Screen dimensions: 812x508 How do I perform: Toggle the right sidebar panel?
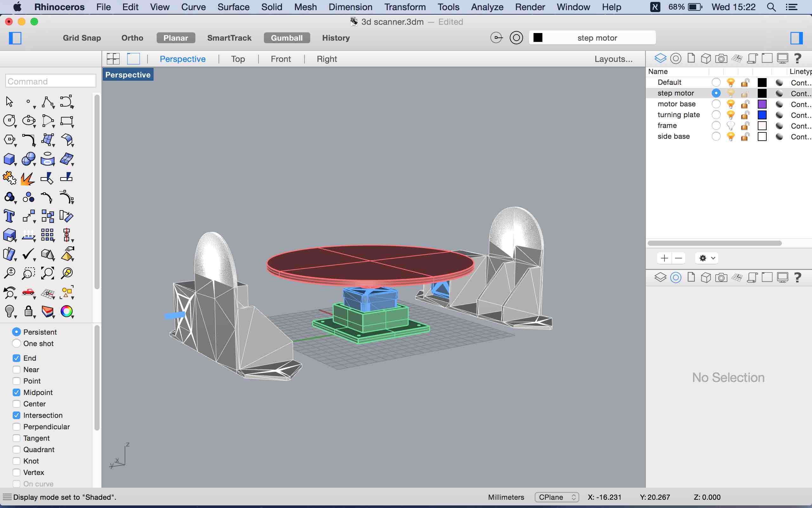(796, 38)
